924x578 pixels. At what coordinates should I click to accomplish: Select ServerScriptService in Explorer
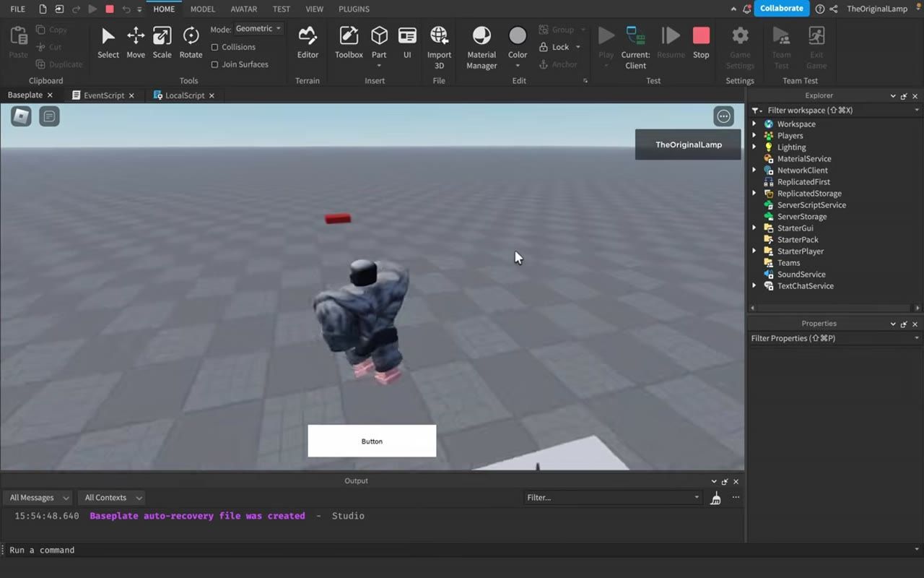(811, 205)
